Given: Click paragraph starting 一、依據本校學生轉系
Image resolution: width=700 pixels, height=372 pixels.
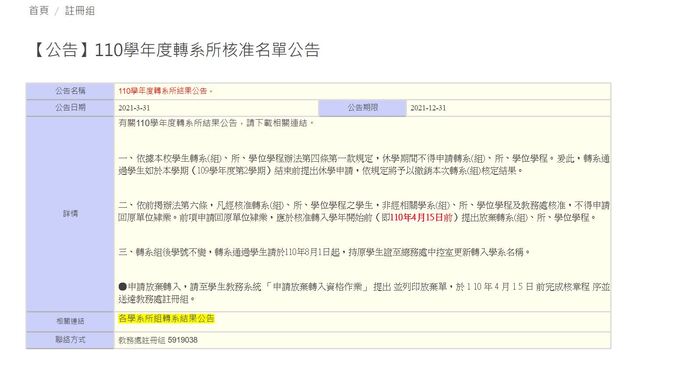Looking at the screenshot, I should [364, 165].
